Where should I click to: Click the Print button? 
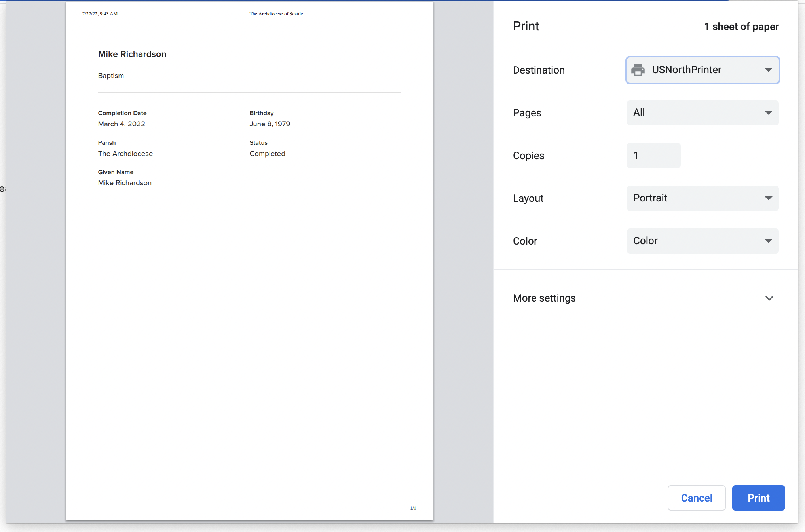(x=758, y=498)
